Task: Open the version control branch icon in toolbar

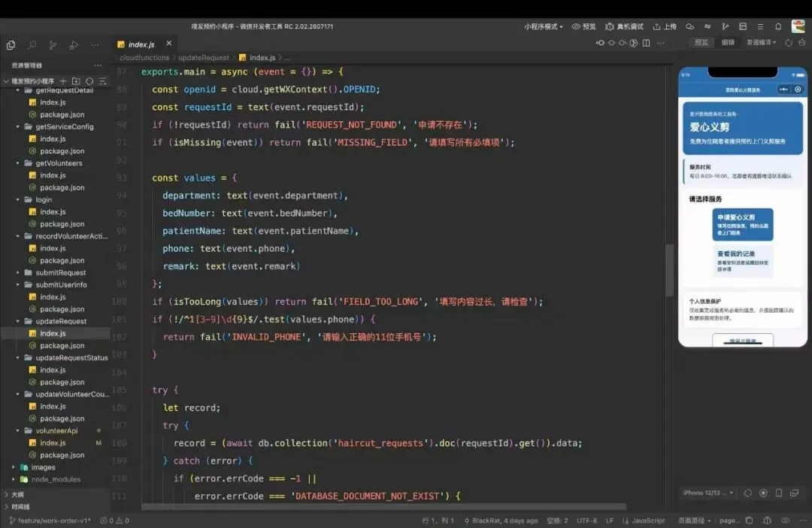Action: (726, 26)
